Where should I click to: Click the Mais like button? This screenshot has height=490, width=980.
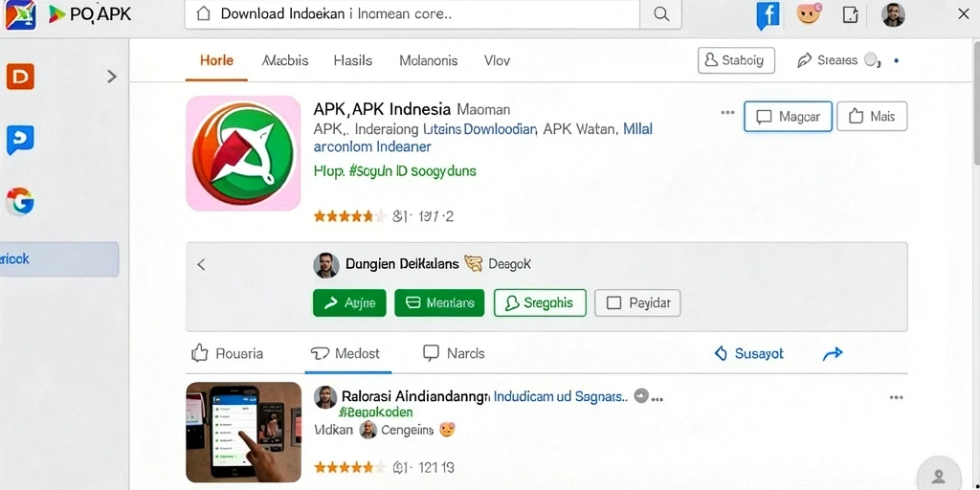tap(872, 116)
